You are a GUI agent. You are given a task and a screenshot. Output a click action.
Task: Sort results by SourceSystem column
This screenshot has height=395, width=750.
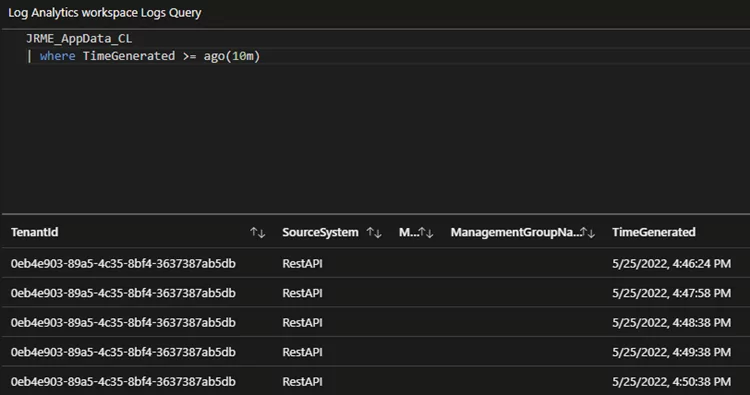click(x=374, y=233)
